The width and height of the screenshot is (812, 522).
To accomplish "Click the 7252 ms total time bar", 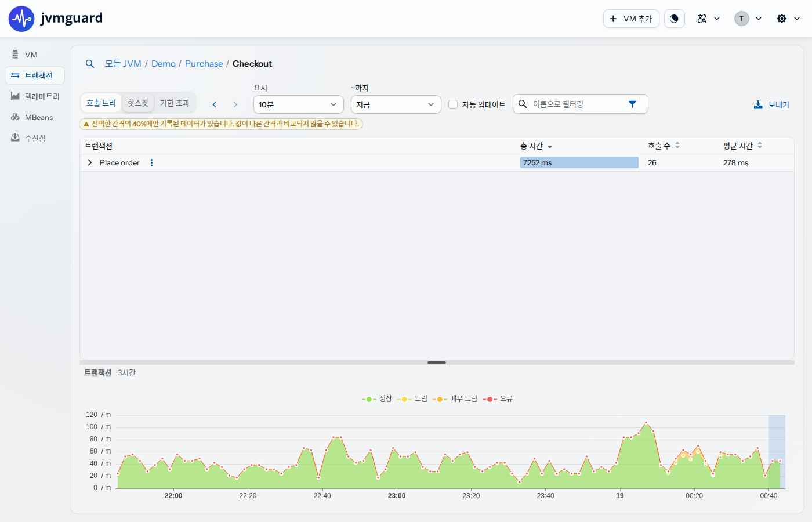I will click(x=579, y=162).
